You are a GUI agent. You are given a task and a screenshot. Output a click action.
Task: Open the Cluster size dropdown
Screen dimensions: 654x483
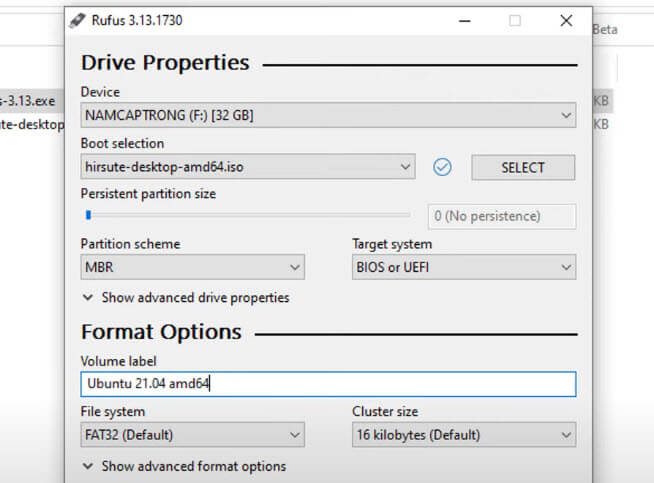point(464,435)
